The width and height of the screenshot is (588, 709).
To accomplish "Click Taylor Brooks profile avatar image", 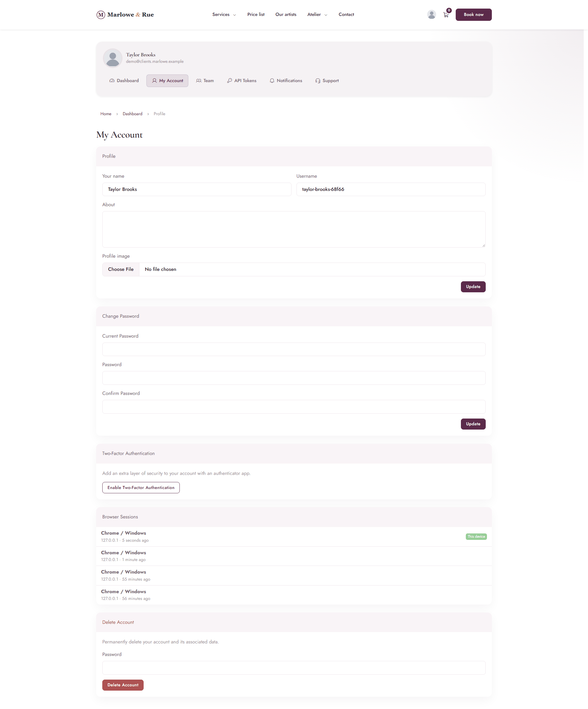I will [x=112, y=58].
